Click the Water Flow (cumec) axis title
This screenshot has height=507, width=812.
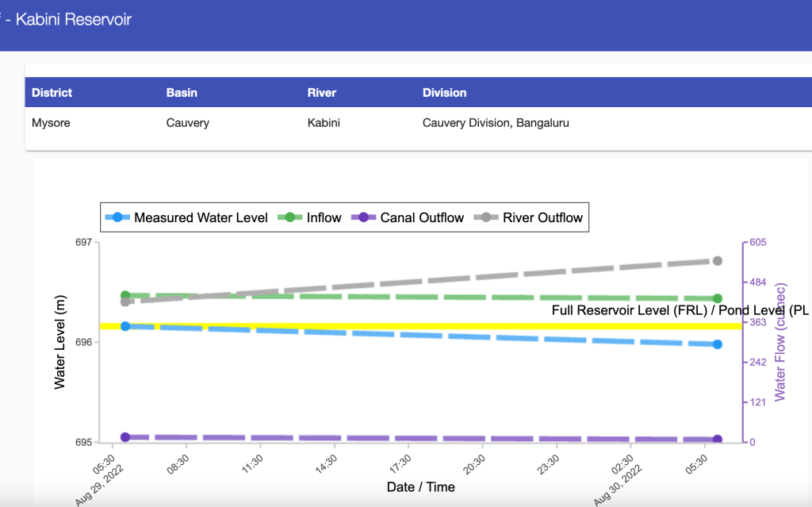(782, 341)
